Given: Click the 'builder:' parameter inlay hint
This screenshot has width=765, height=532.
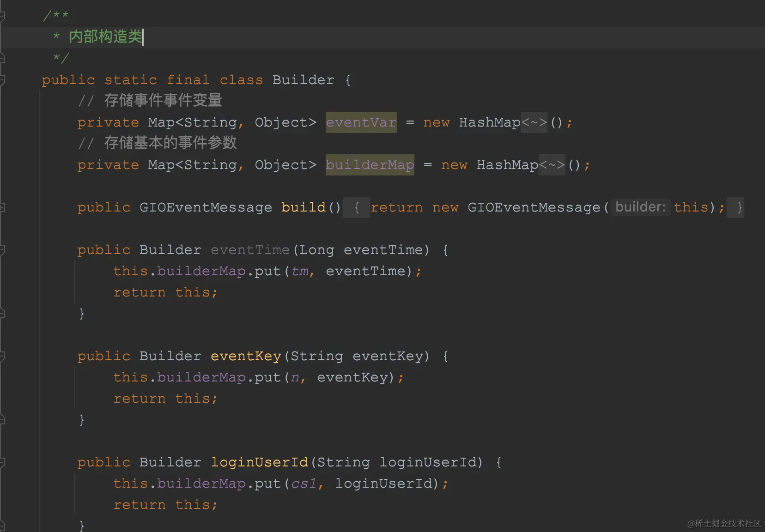Looking at the screenshot, I should pyautogui.click(x=641, y=207).
